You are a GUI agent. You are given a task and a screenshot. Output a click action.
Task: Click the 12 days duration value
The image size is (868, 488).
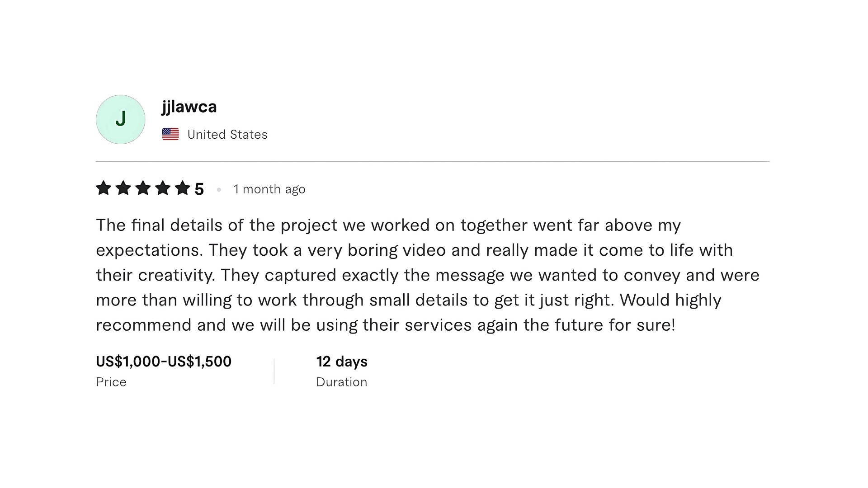coord(342,362)
